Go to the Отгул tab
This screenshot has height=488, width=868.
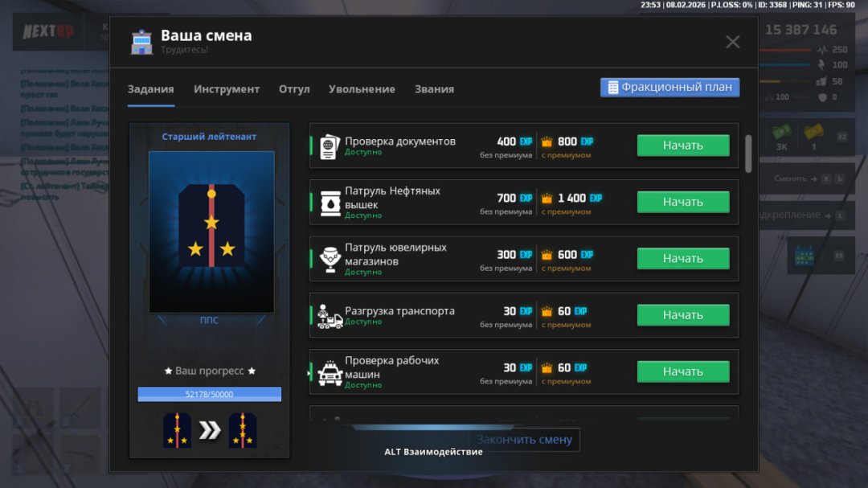pyautogui.click(x=294, y=89)
